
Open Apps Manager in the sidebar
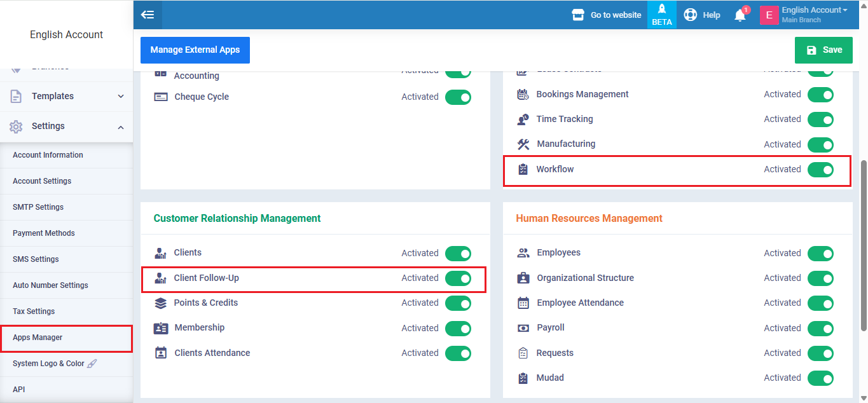(38, 338)
